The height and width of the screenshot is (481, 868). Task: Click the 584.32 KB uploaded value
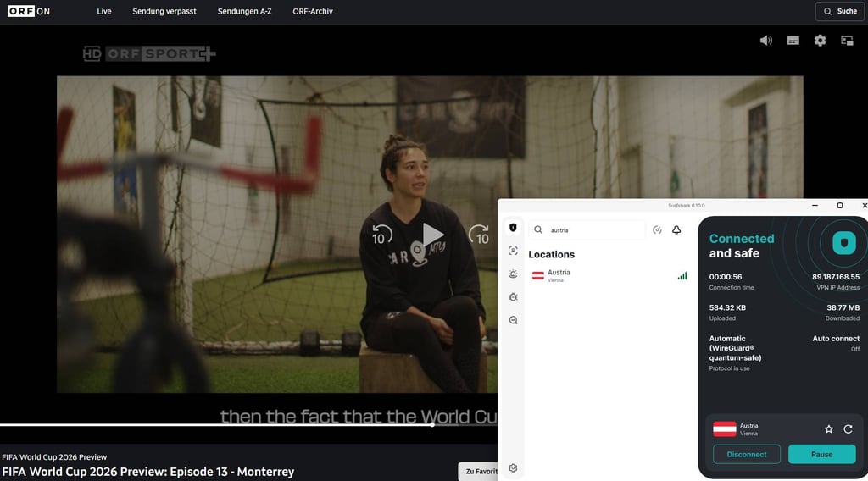point(727,307)
